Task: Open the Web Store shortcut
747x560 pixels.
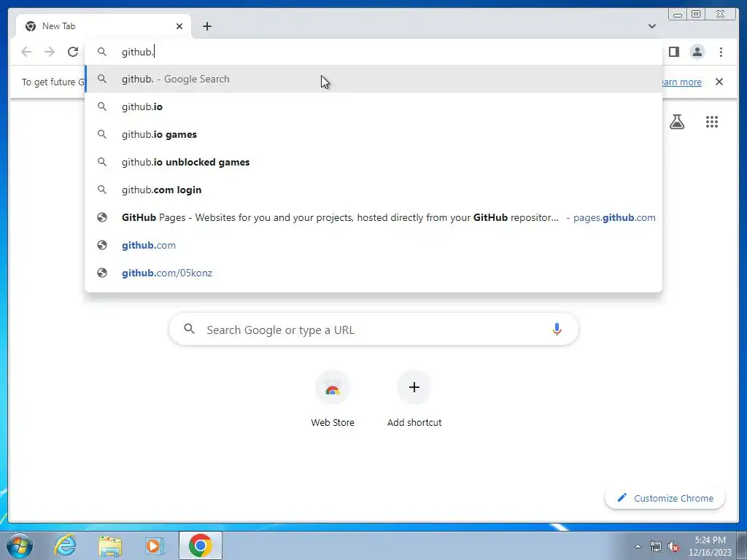Action: pos(333,399)
